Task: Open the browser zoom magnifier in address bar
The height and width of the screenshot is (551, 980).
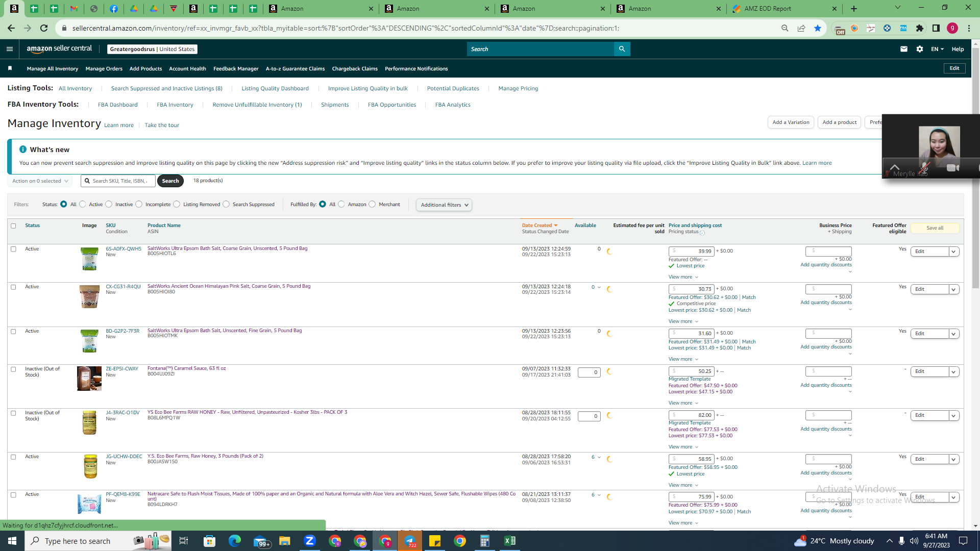Action: tap(785, 28)
